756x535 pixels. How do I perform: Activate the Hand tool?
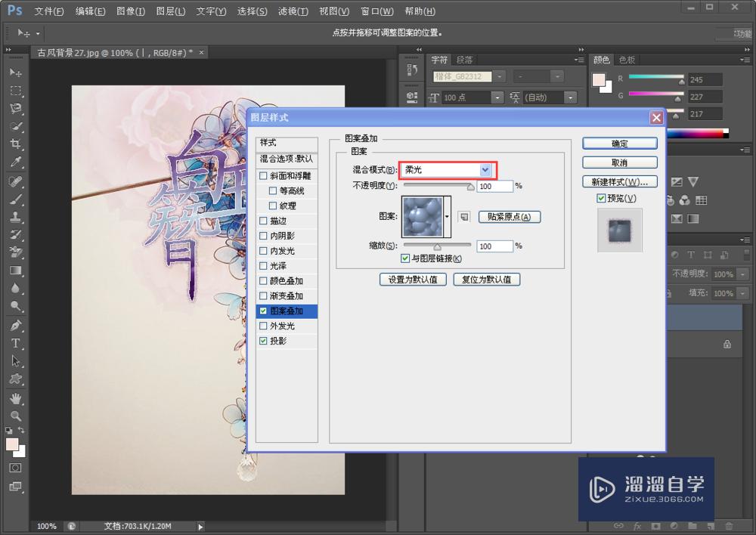tap(16, 397)
